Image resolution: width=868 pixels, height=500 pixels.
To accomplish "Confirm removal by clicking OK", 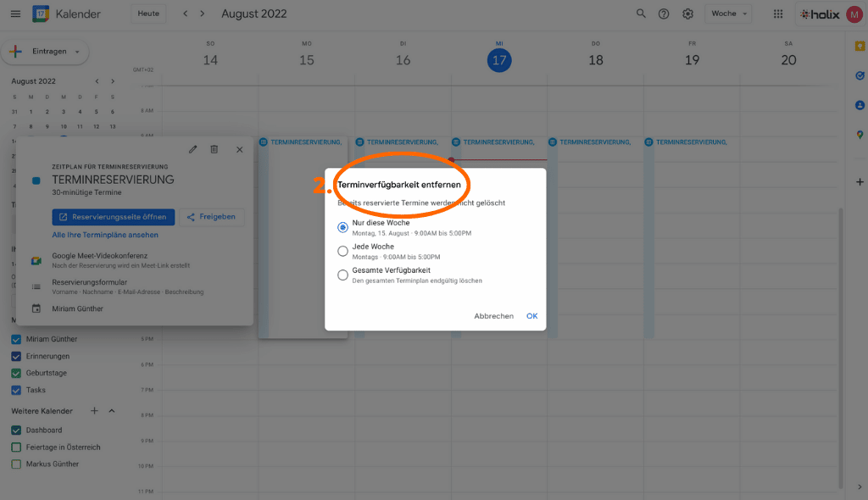I will click(532, 315).
